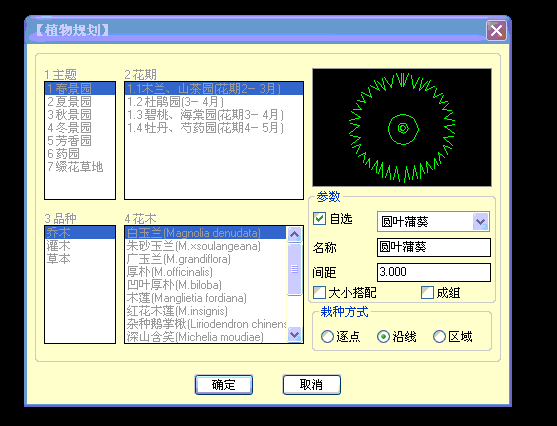
Task: Enable the 大小搭配 checkbox
Action: point(319,292)
